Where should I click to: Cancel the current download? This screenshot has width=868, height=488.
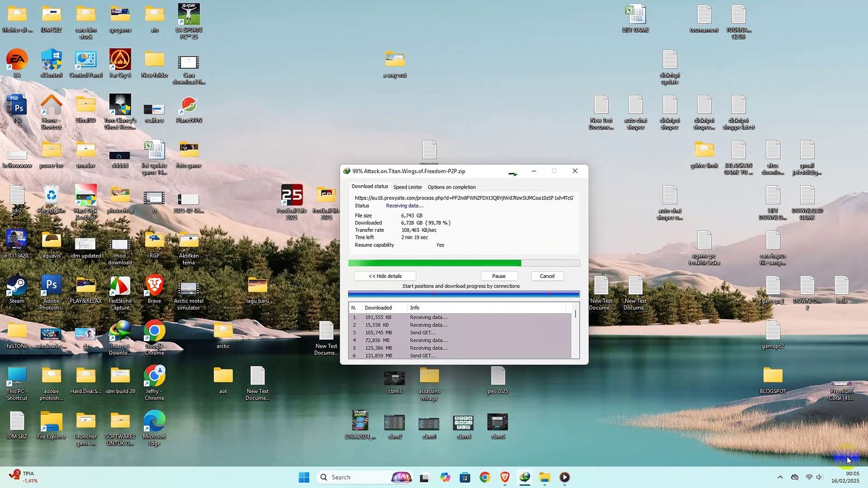[547, 276]
